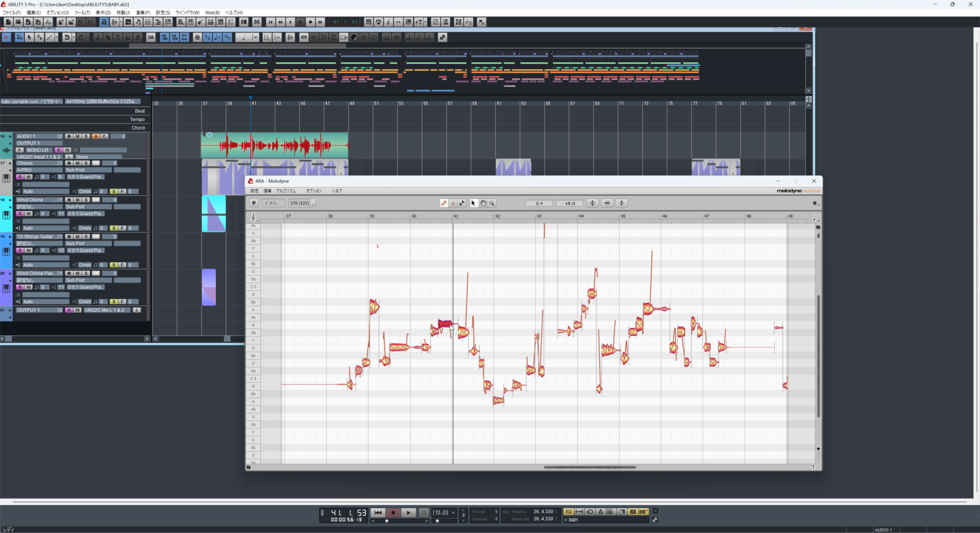Solo the Chorus track

click(86, 163)
